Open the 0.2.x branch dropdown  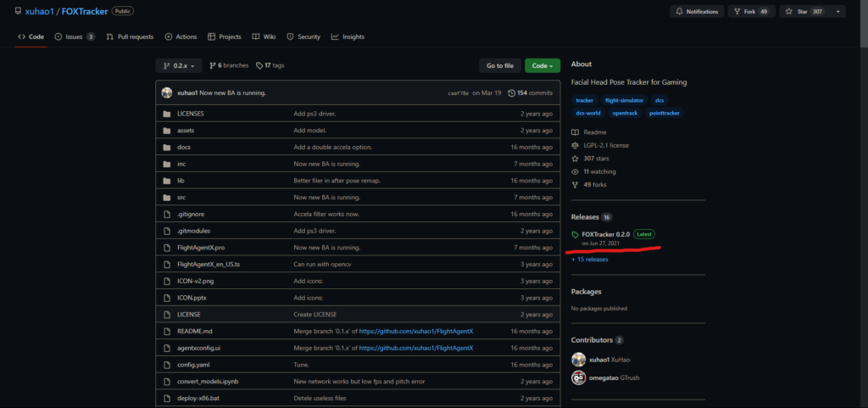[x=179, y=65]
